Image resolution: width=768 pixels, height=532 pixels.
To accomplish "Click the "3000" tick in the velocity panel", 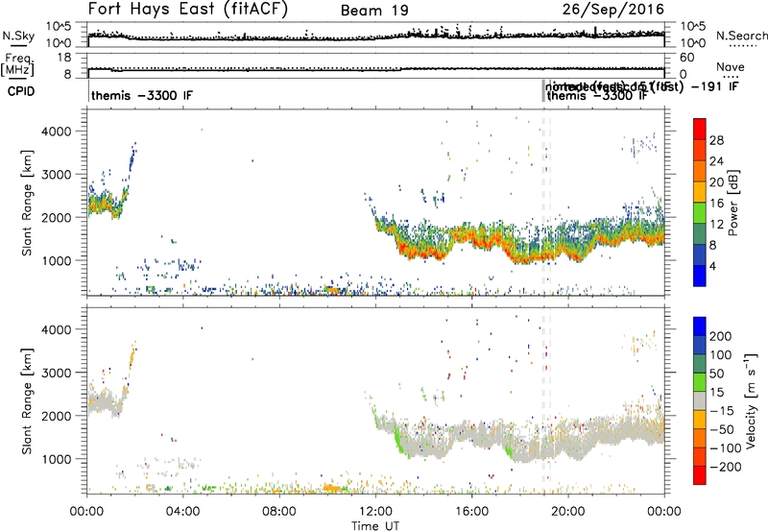I will (56, 373).
